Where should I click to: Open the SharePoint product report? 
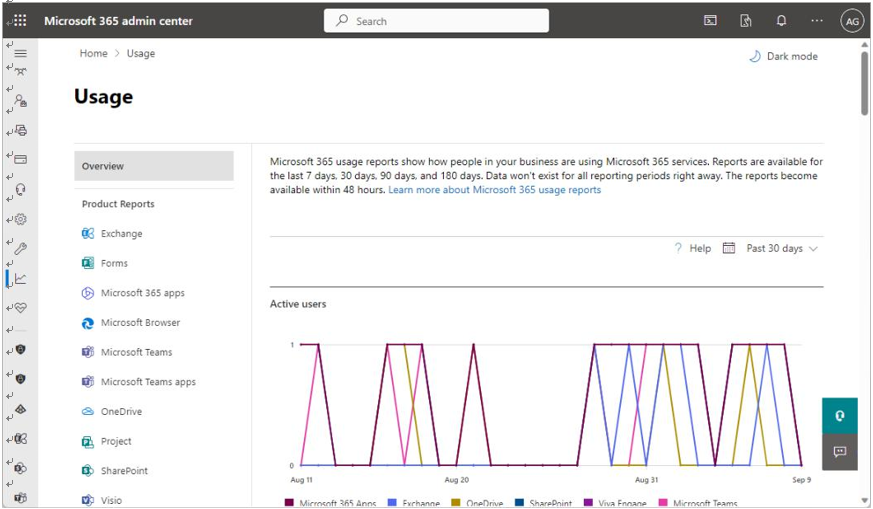(x=115, y=471)
